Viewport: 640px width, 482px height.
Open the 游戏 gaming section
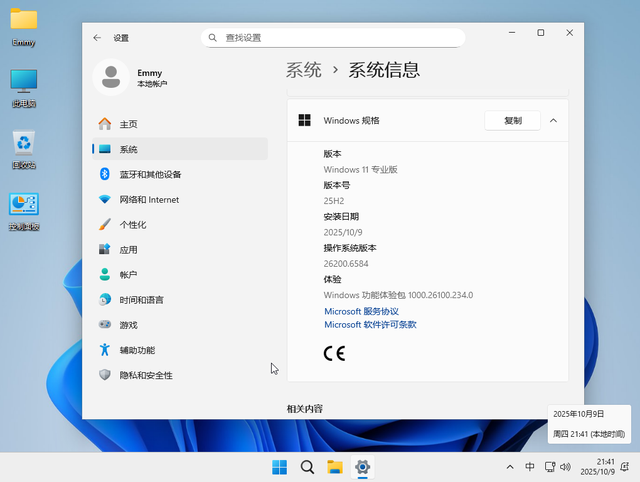point(128,325)
